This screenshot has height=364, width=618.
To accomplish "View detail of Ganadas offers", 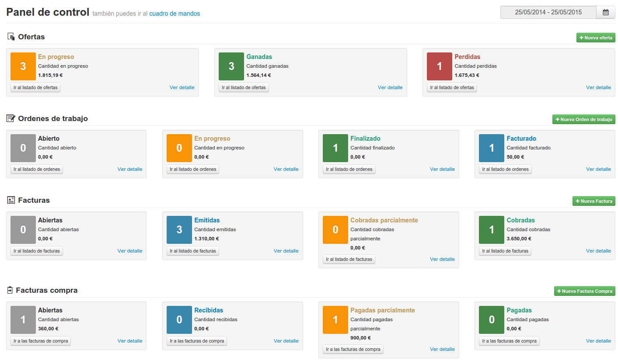I will [390, 87].
